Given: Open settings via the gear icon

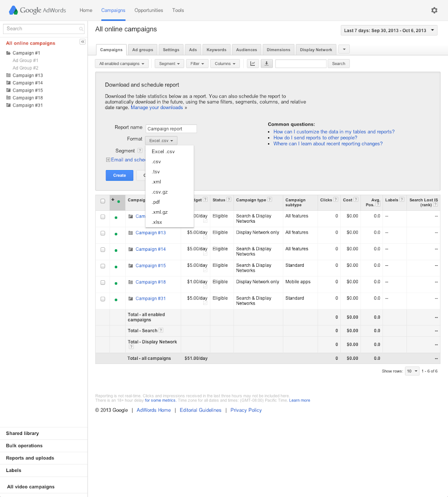Looking at the screenshot, I should (433, 10).
